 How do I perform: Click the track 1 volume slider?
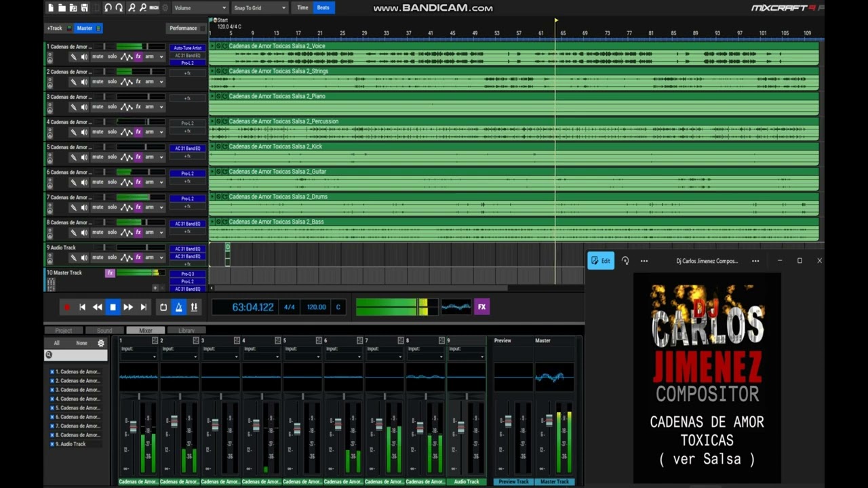pyautogui.click(x=140, y=47)
